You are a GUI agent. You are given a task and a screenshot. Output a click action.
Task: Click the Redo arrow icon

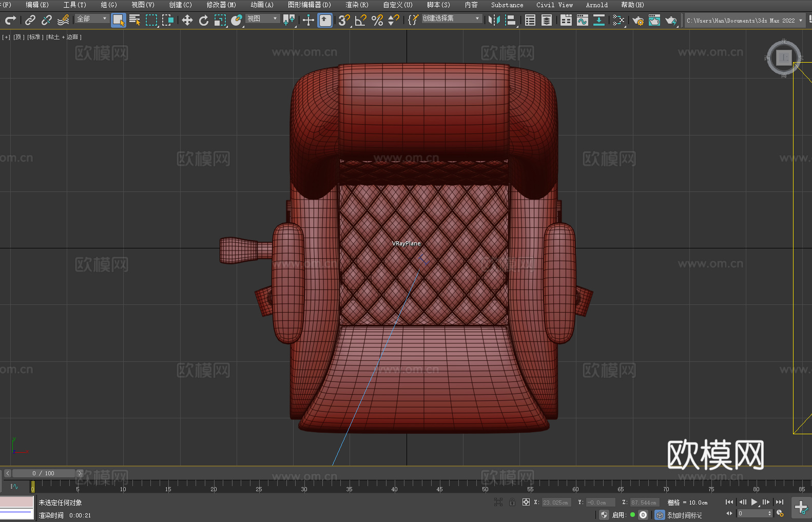10,20
